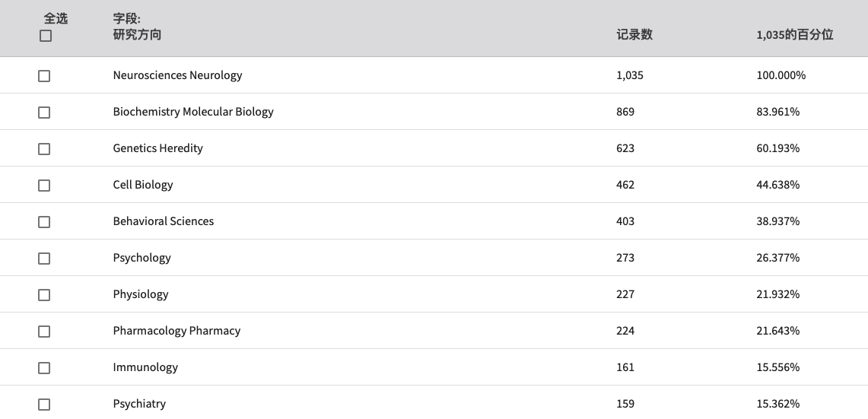Tick the Pharmacology Pharmacy checkbox

(x=44, y=332)
